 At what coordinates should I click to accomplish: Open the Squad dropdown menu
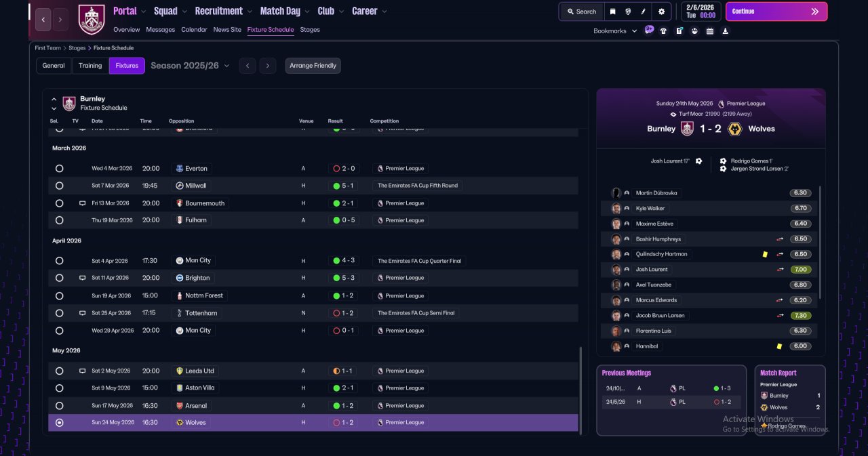pyautogui.click(x=170, y=11)
